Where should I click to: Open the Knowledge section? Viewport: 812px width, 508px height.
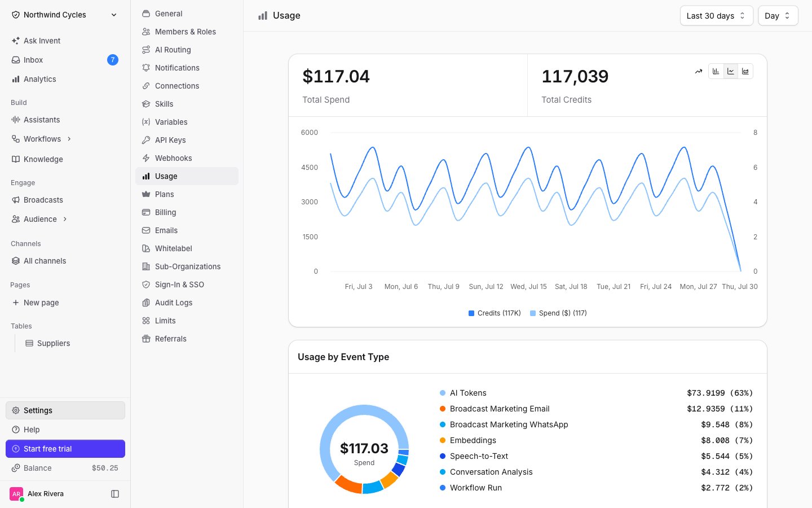[x=65, y=159]
